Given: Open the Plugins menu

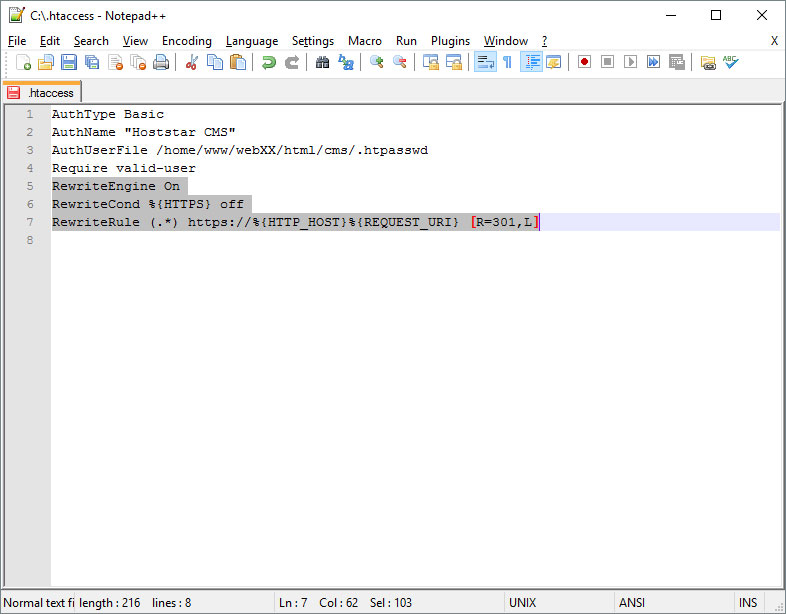Looking at the screenshot, I should (450, 41).
